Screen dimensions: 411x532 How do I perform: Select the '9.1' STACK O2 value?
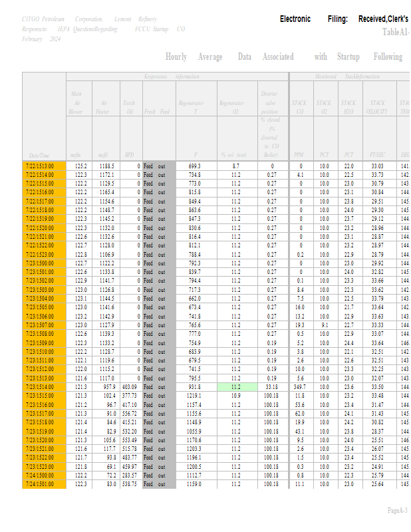pos(325,325)
